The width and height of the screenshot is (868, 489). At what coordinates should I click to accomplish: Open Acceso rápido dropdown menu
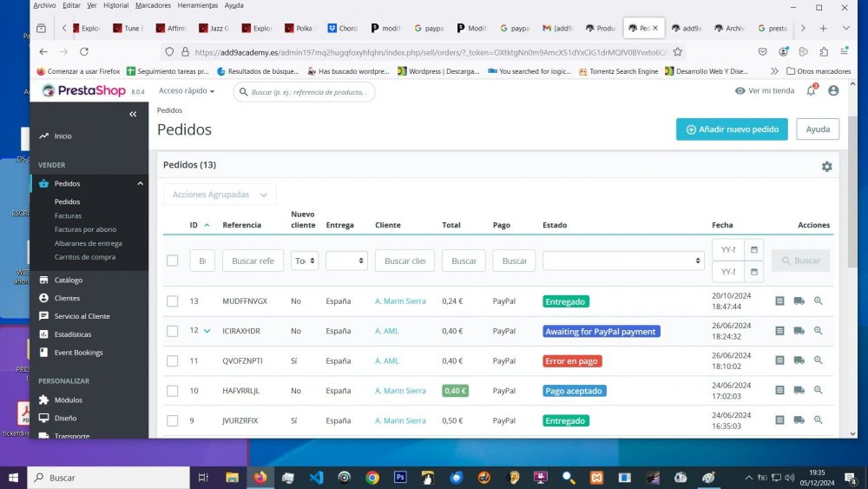(x=187, y=91)
